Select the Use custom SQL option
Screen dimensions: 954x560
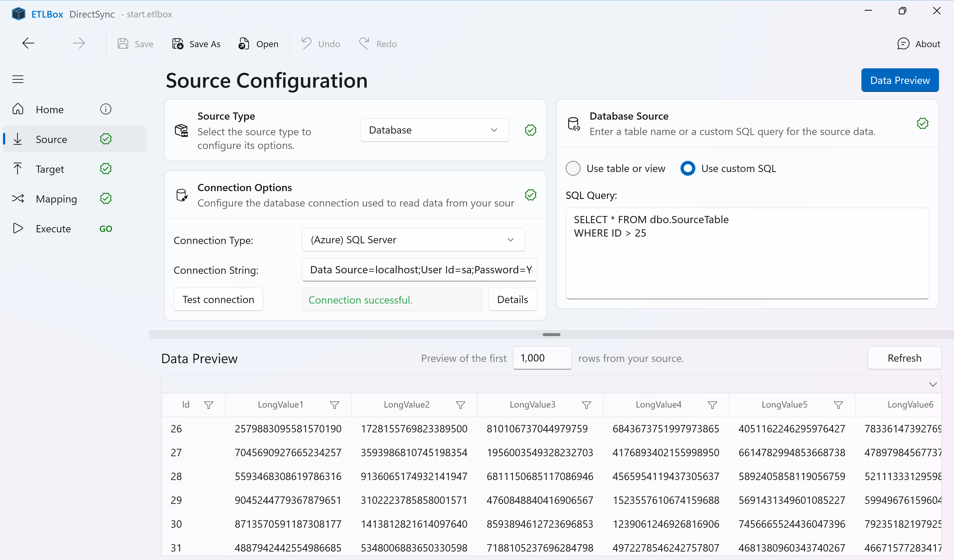687,168
